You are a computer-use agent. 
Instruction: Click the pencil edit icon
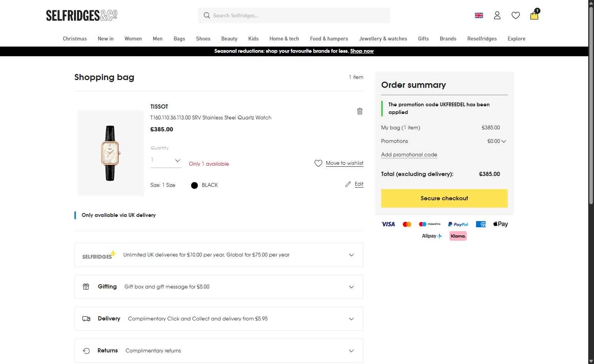tap(348, 184)
